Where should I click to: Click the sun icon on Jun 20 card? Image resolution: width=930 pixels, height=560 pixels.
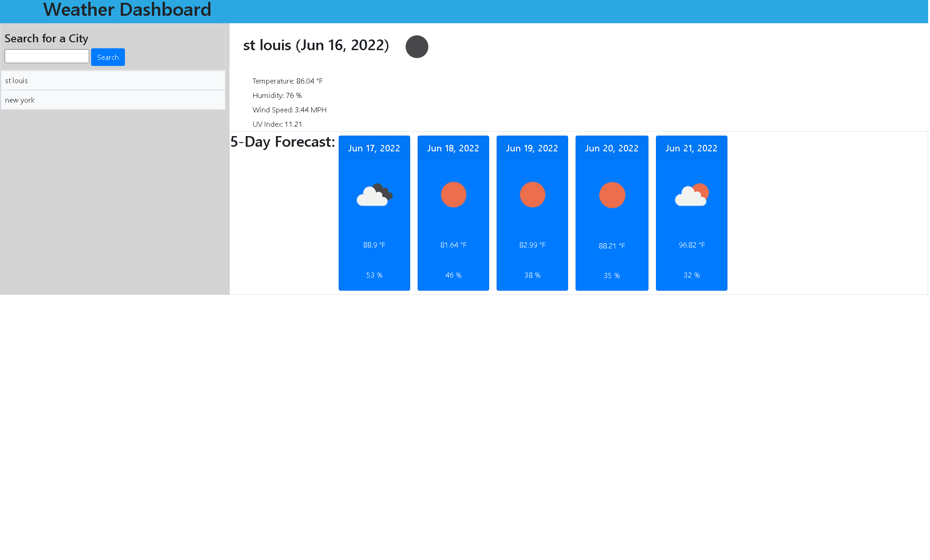[612, 195]
